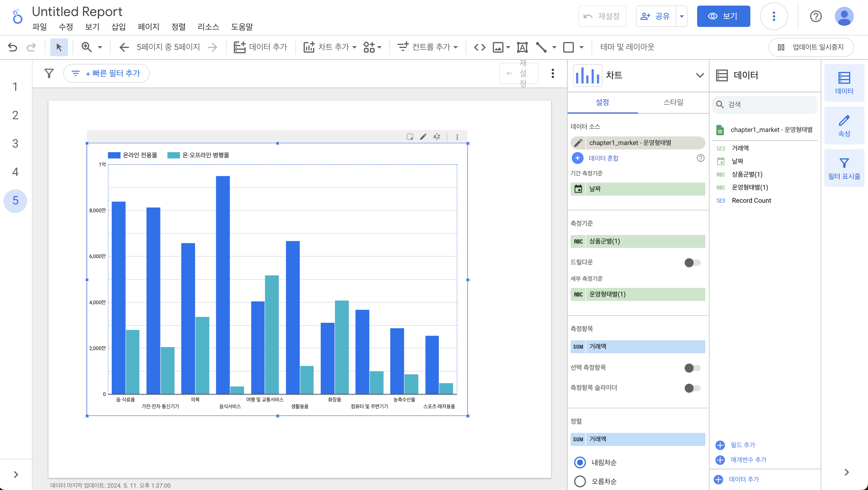868x490 pixels.
Task: Click the chart edit pencil icon
Action: [x=423, y=137]
